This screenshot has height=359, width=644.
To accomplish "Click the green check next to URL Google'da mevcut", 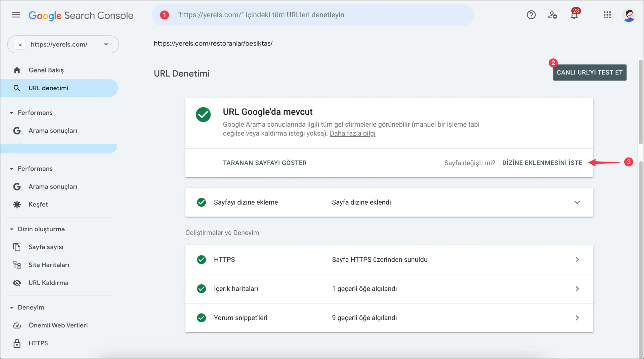I will [x=203, y=115].
